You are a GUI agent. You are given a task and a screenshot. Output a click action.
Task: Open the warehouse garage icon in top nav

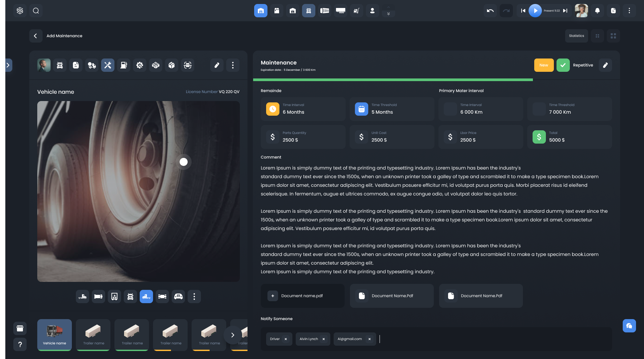point(293,11)
